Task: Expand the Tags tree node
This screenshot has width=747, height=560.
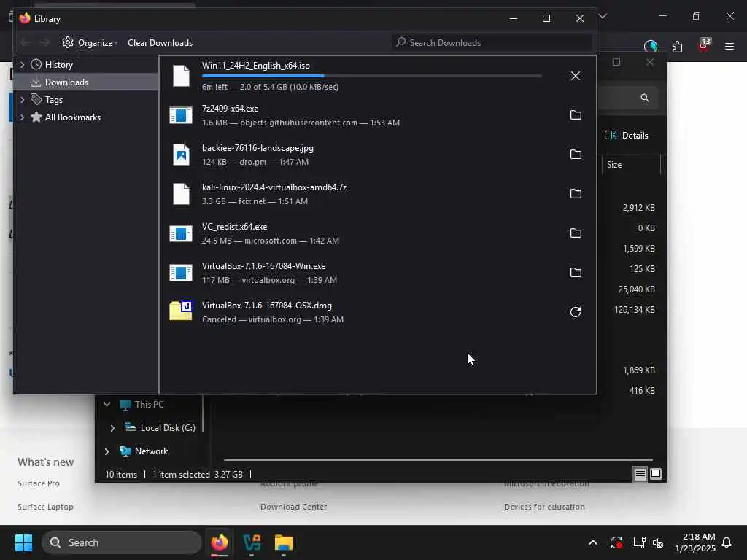Action: coord(22,100)
